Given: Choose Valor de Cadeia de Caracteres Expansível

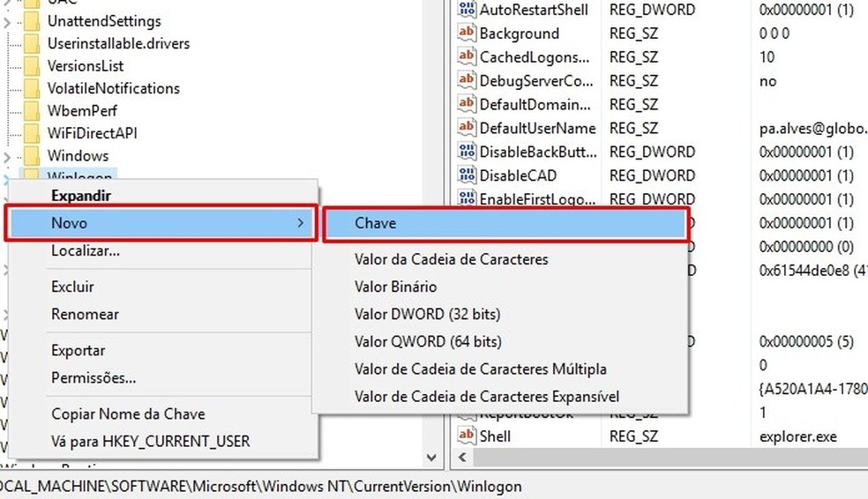Looking at the screenshot, I should point(487,397).
